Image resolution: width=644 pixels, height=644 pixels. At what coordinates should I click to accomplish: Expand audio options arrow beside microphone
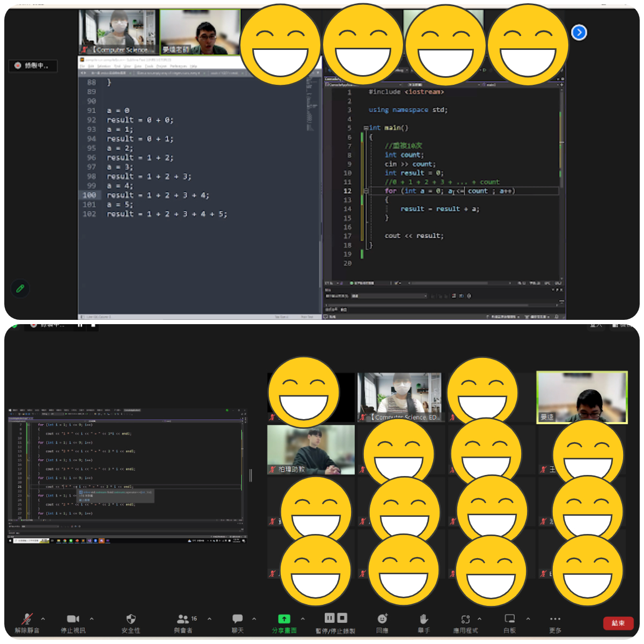pyautogui.click(x=43, y=619)
